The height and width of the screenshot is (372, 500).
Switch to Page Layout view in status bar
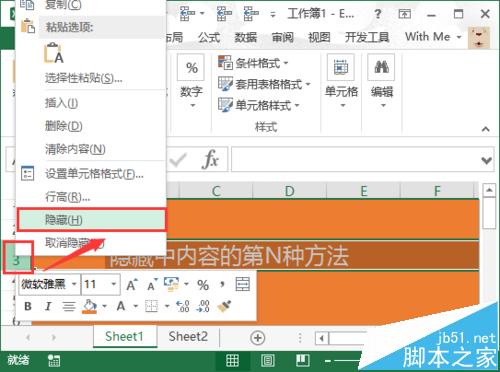268,360
